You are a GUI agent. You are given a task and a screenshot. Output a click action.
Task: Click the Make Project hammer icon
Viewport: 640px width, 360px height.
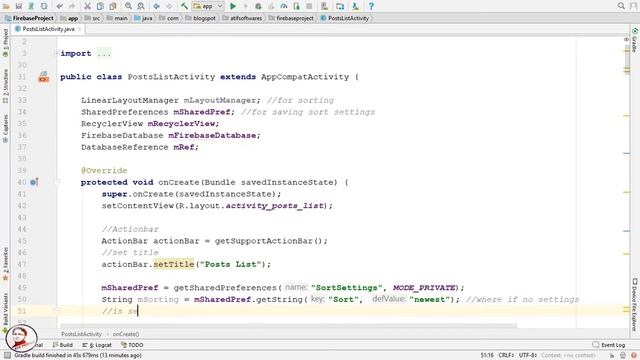tap(184, 6)
